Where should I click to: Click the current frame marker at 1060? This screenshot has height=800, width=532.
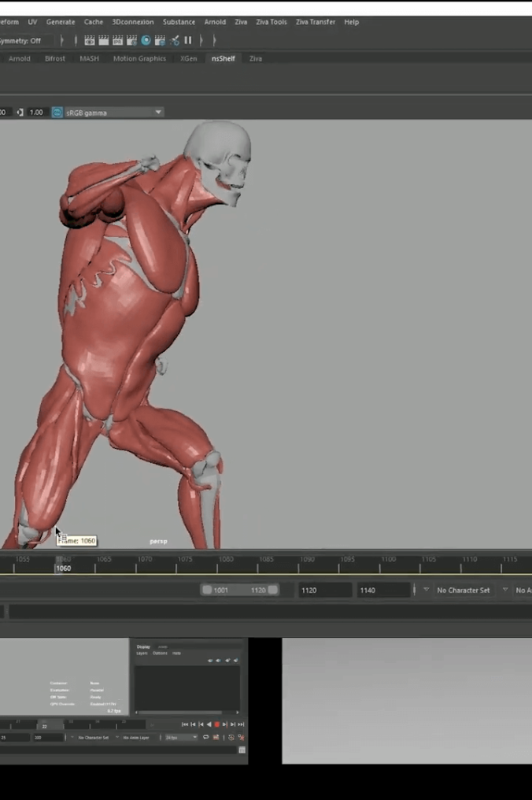click(x=59, y=565)
